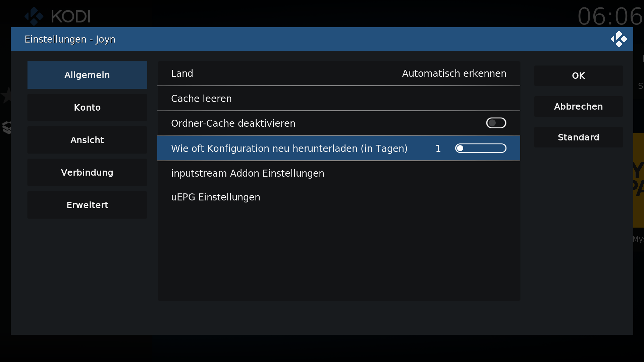Image resolution: width=644 pixels, height=362 pixels.
Task: Adjust the Konfiguration neu herunterladen slider
Action: pos(481,148)
